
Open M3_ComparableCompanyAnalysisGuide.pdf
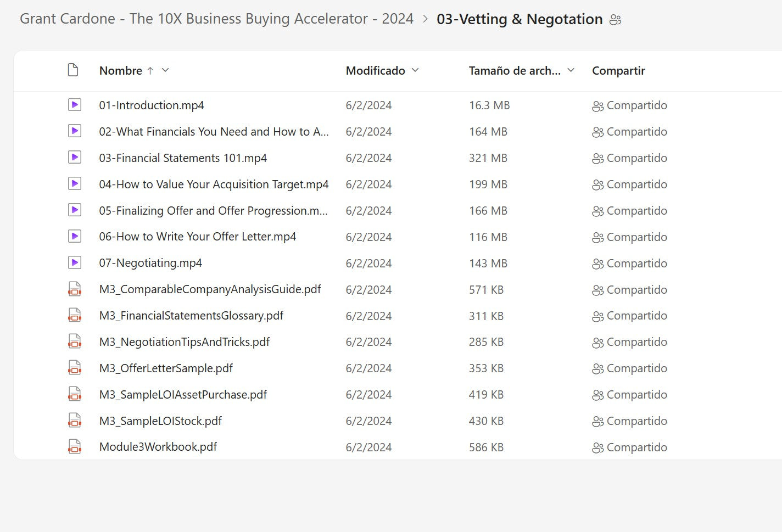pos(210,289)
